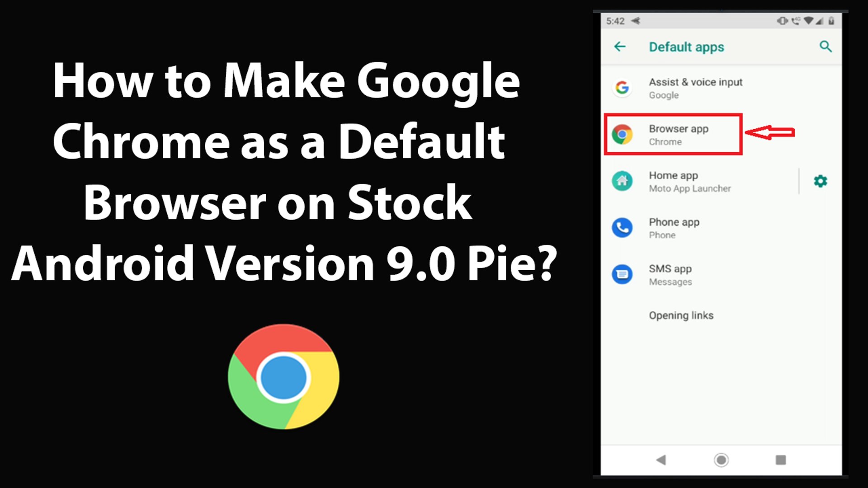Viewport: 868px width, 488px height.
Task: Click the large Chrome logo graphic
Action: click(x=283, y=376)
